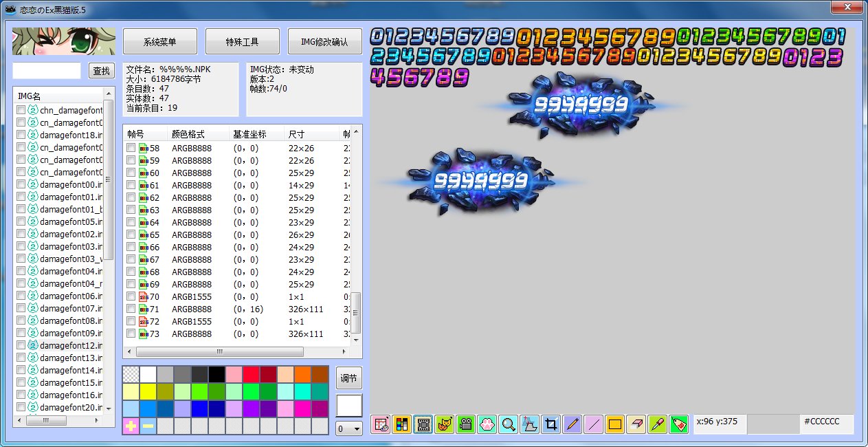
Task: Select the transparent checkered swatch in top row
Action: click(131, 375)
